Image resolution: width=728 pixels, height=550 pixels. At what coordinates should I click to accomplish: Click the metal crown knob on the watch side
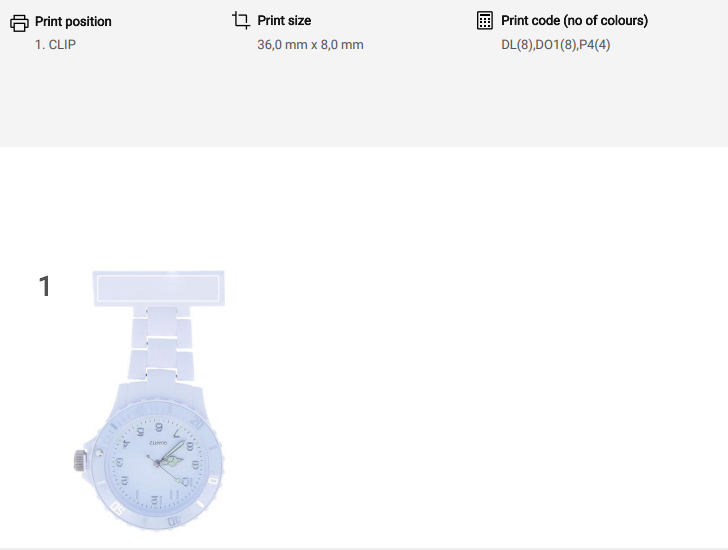(x=79, y=461)
